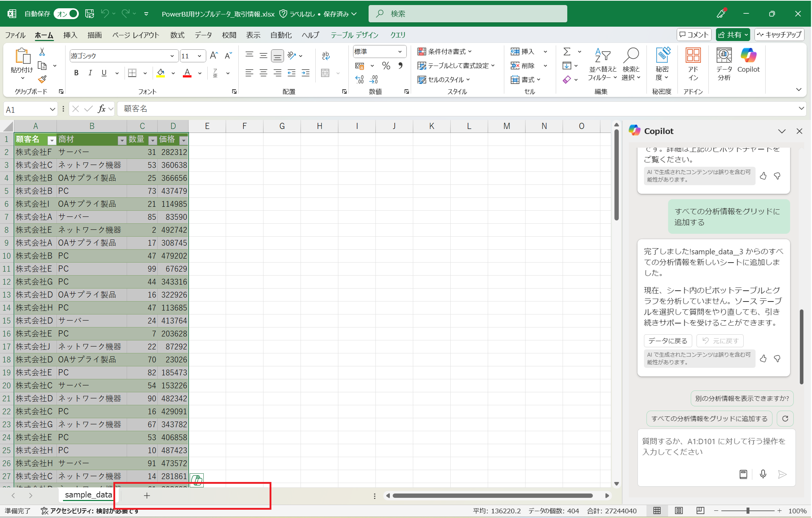The height and width of the screenshot is (518, 812).
Task: Click the AutoSum sigma icon
Action: tap(567, 52)
